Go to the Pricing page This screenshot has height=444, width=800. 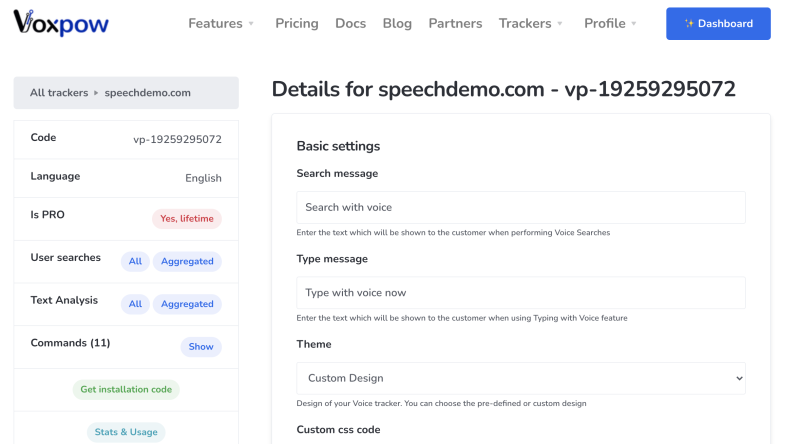296,23
